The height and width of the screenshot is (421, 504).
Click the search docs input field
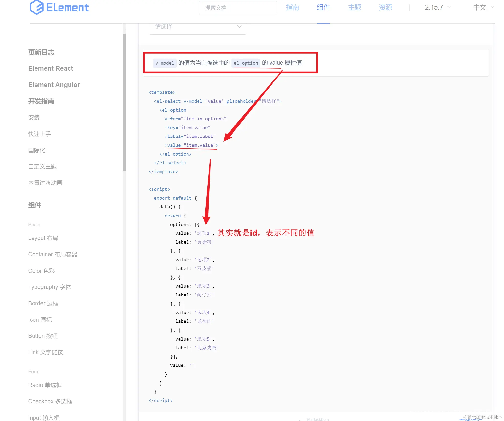tap(237, 8)
